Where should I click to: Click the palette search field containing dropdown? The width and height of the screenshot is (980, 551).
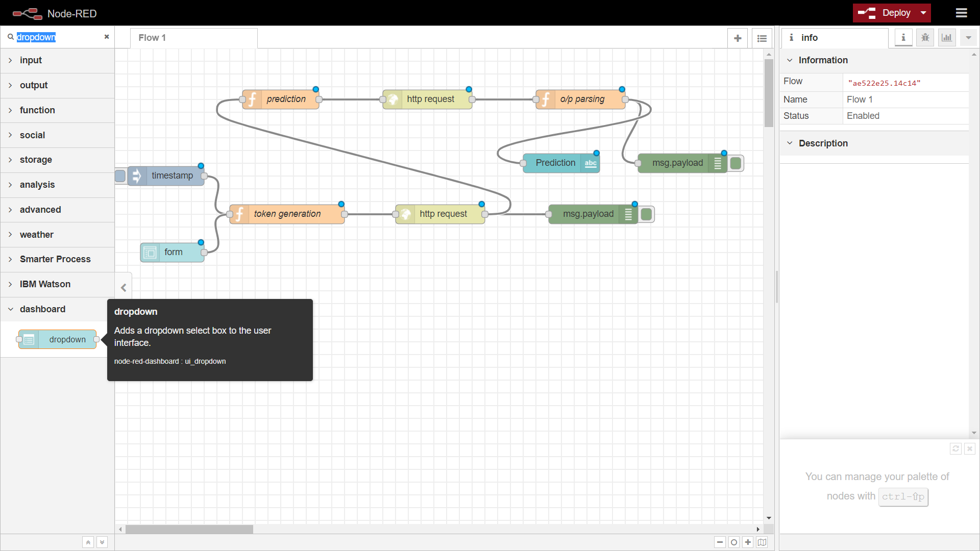point(58,37)
